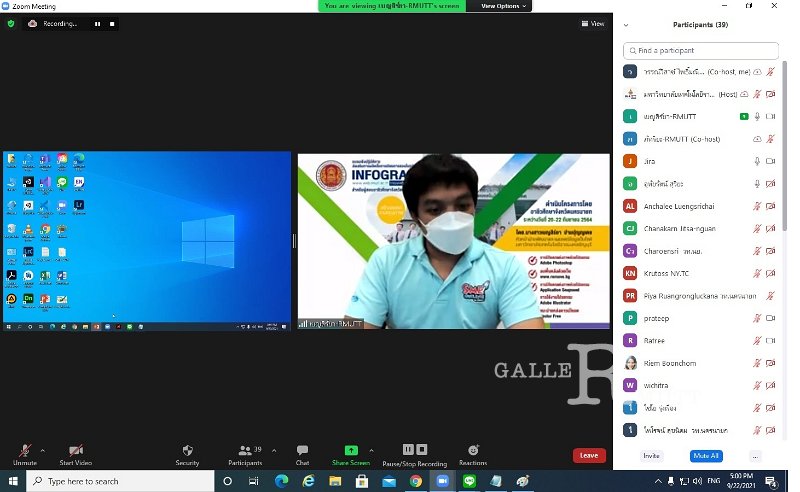Click the green encryption shield icon

[11, 23]
